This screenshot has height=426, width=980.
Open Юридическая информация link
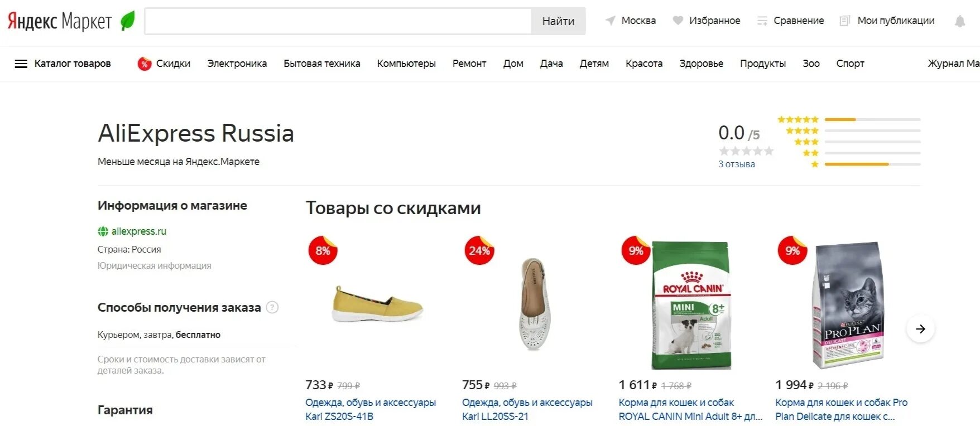click(x=154, y=266)
